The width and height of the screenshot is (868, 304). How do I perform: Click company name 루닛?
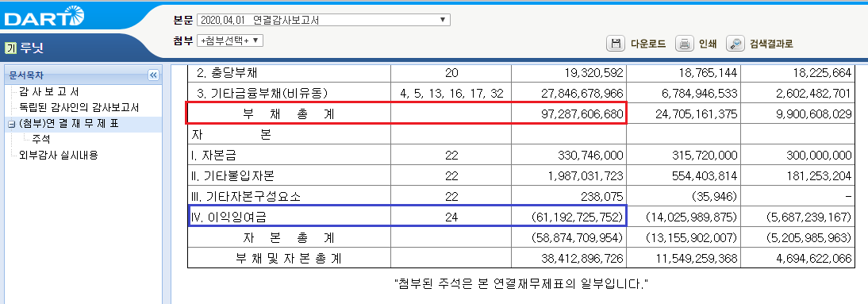tap(32, 48)
